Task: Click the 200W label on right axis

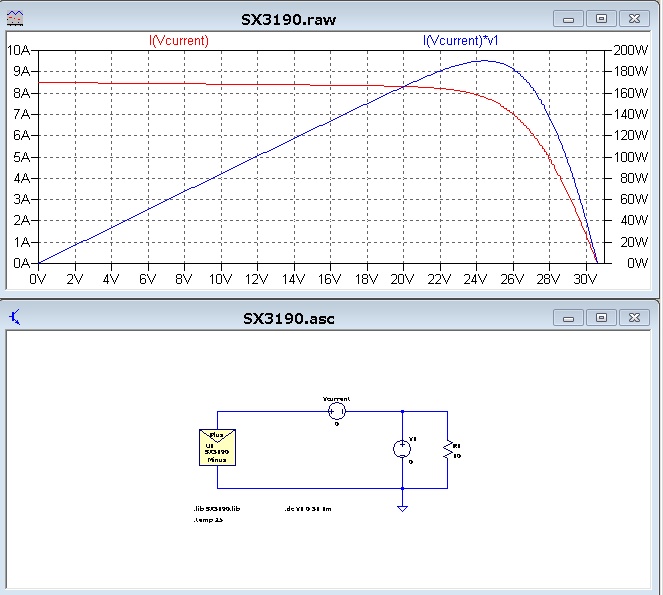Action: click(x=630, y=50)
